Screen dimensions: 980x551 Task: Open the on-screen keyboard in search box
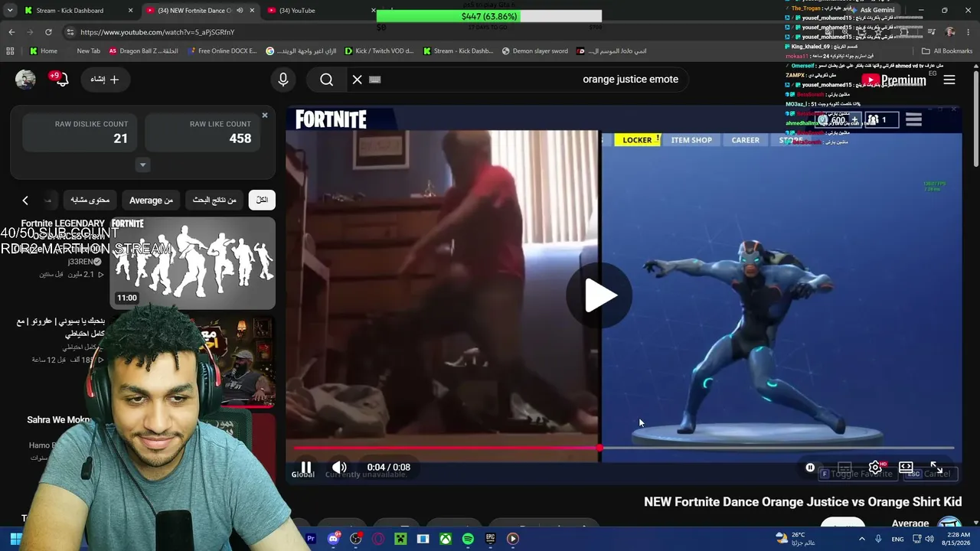(x=375, y=80)
